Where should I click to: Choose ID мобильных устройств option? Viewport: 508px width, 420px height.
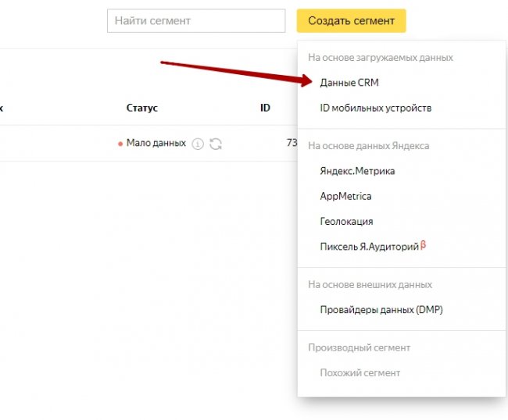coord(375,108)
